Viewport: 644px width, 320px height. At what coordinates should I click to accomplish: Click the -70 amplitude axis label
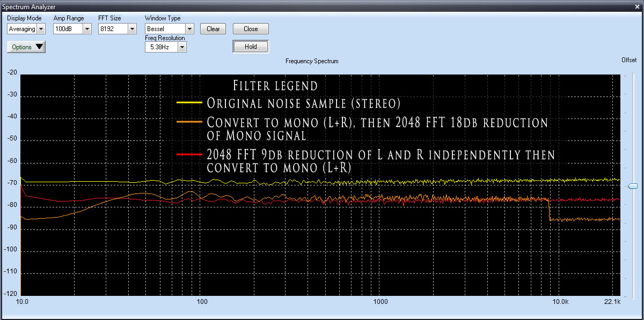click(12, 183)
